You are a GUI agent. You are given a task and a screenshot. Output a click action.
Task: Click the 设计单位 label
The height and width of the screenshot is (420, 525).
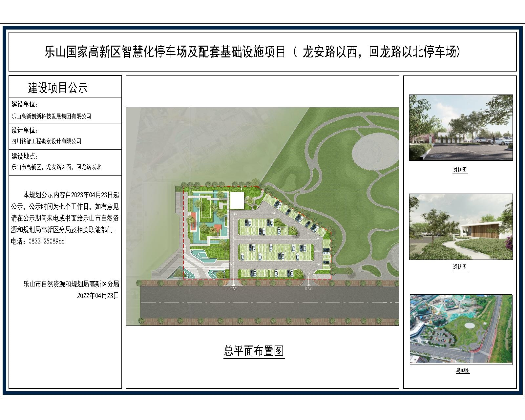pos(25,130)
